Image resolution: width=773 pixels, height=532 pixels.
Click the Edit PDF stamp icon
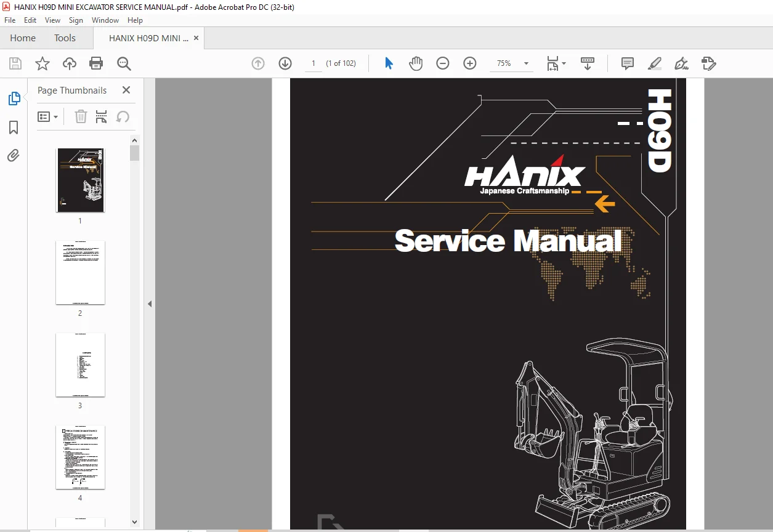point(708,63)
